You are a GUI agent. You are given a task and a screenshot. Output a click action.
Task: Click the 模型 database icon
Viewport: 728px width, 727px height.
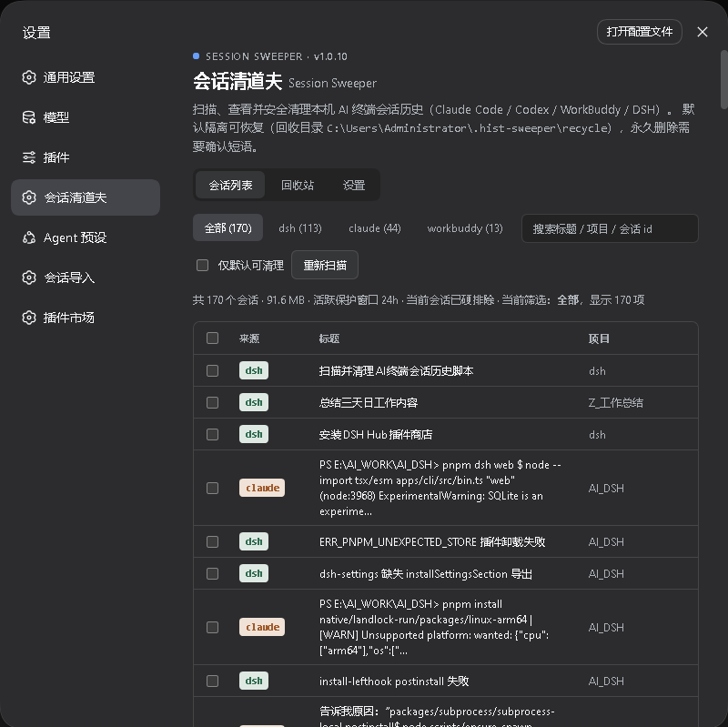coord(29,117)
